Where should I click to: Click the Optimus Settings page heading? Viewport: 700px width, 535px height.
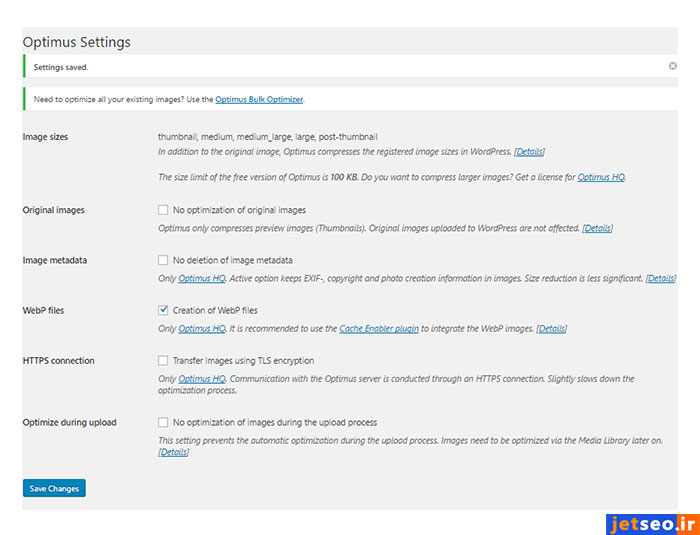76,42
